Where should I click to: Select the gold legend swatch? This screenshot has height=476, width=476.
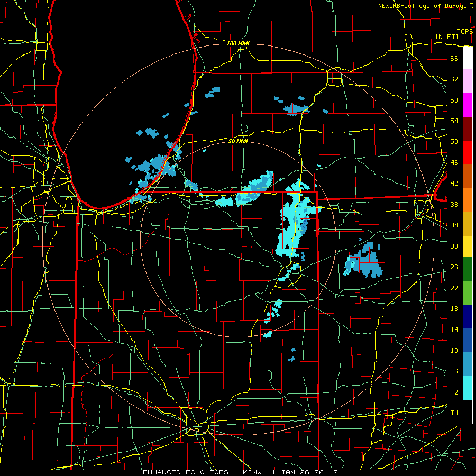(467, 224)
